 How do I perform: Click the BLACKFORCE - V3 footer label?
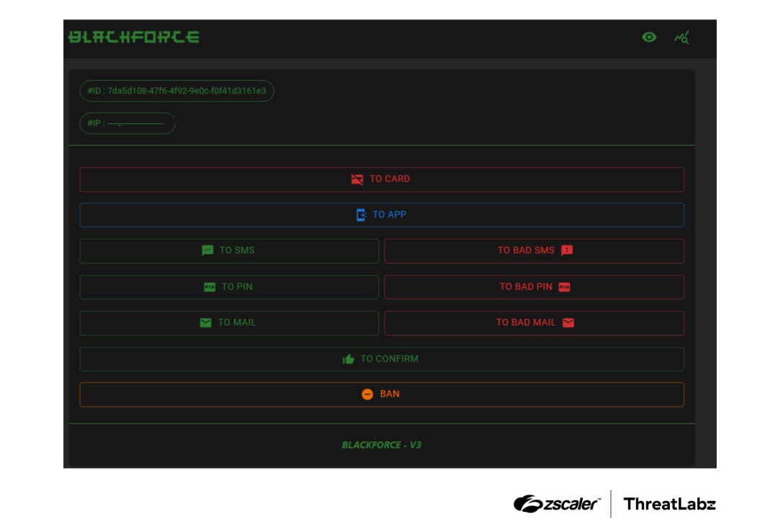[x=382, y=444]
